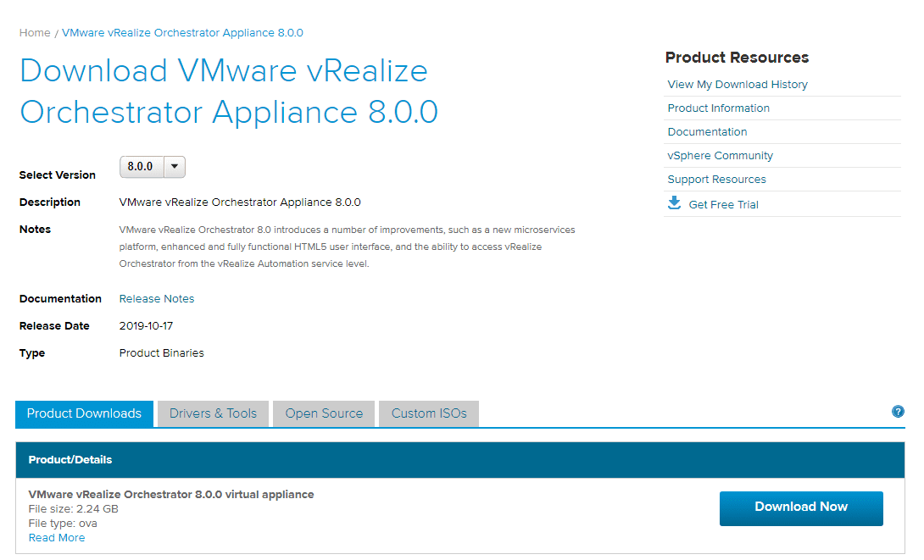Screen dimensions: 924x560
Task: Visit the Product Information page
Action: click(718, 108)
